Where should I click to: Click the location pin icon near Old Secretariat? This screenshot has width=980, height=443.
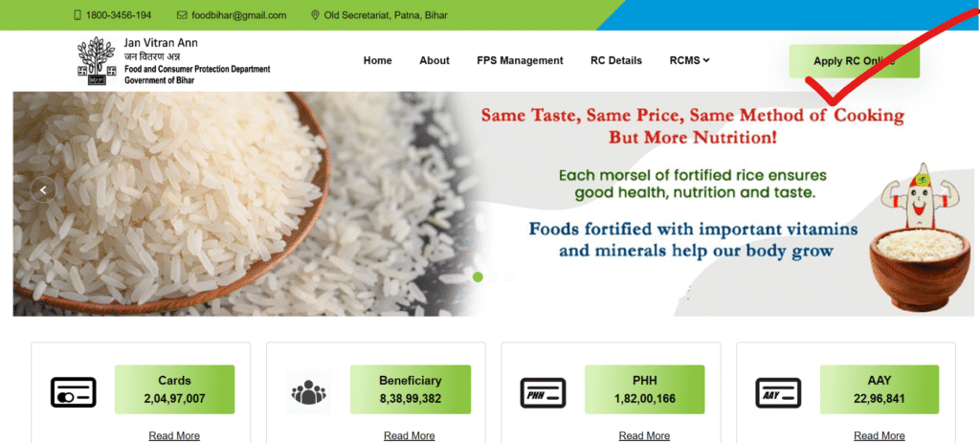coord(315,15)
